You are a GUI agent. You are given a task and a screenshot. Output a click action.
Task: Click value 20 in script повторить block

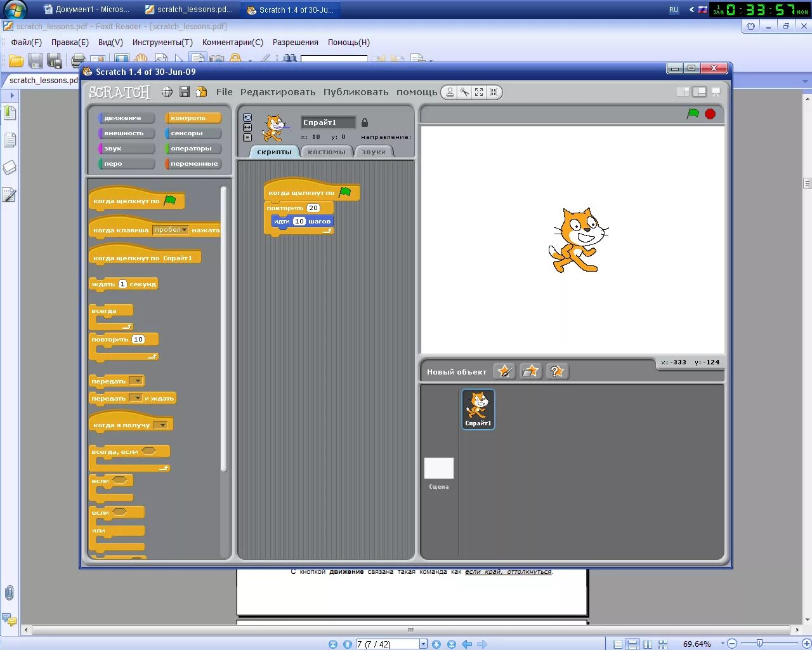(313, 208)
